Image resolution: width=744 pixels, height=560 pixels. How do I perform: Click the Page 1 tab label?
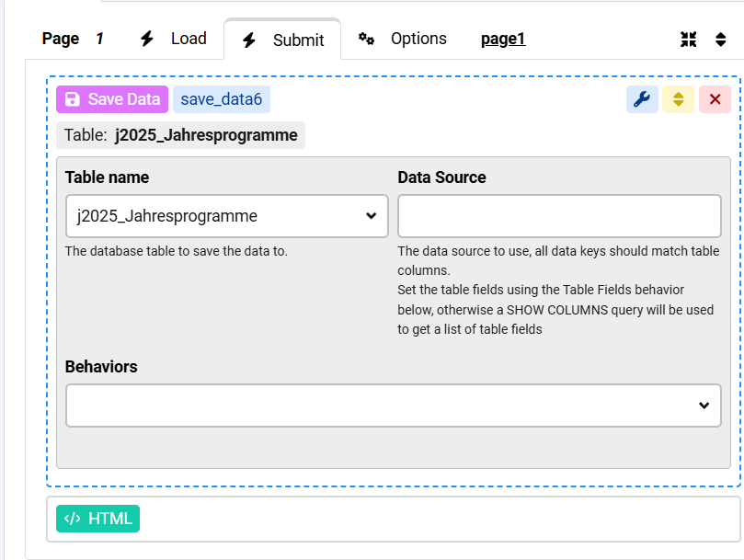coord(74,39)
